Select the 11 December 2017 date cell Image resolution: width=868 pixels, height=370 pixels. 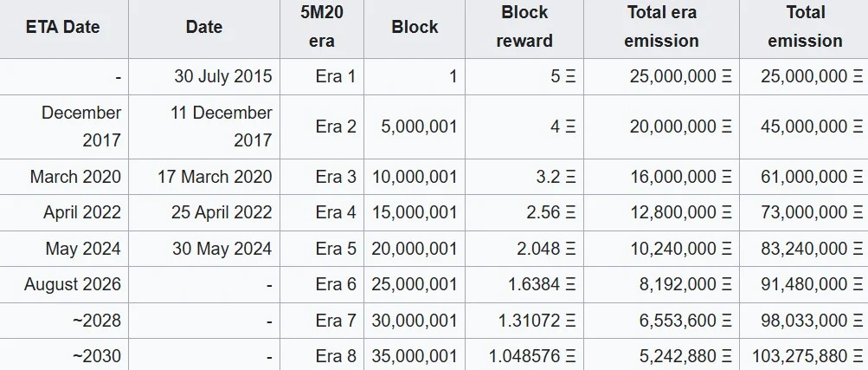(204, 127)
